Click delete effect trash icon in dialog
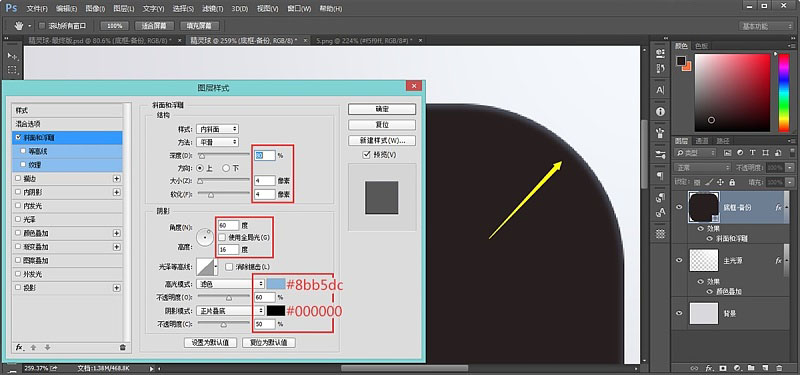800x375 pixels. pyautogui.click(x=122, y=347)
